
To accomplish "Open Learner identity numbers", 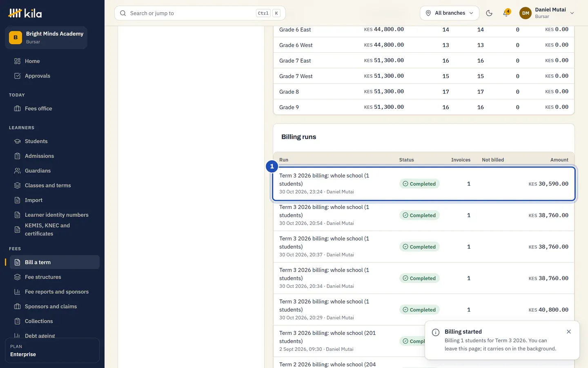I will pyautogui.click(x=55, y=215).
